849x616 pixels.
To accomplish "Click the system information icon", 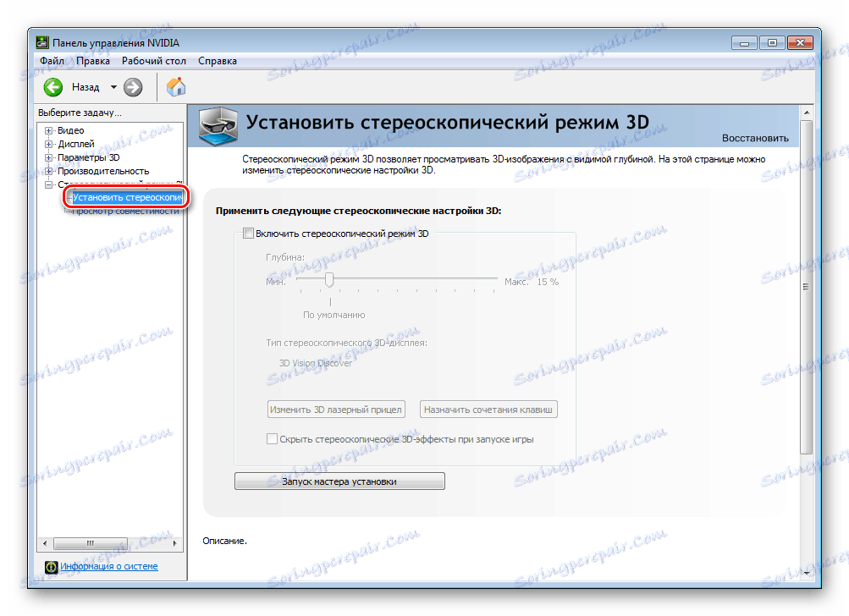I will pos(52,567).
